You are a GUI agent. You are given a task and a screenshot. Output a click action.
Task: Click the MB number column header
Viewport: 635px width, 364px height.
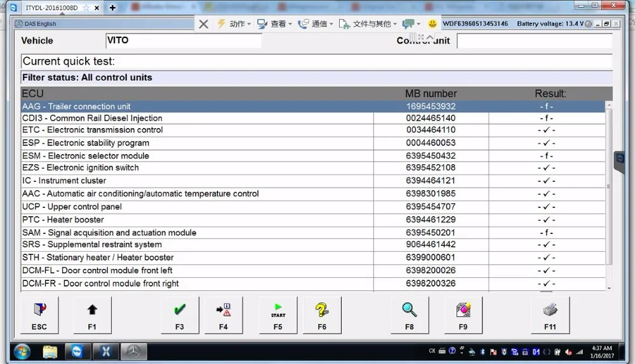pos(431,93)
